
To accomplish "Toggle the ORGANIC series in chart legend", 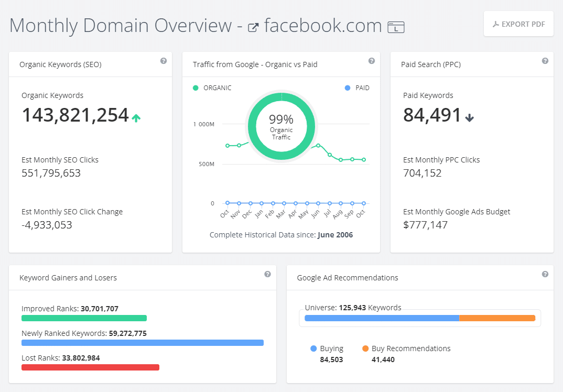I will pyautogui.click(x=212, y=88).
